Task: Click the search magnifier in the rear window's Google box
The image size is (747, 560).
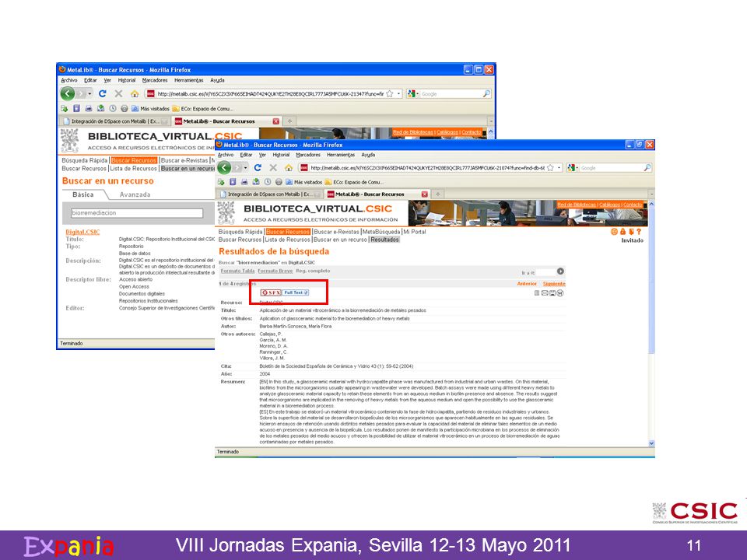Action: pos(486,94)
